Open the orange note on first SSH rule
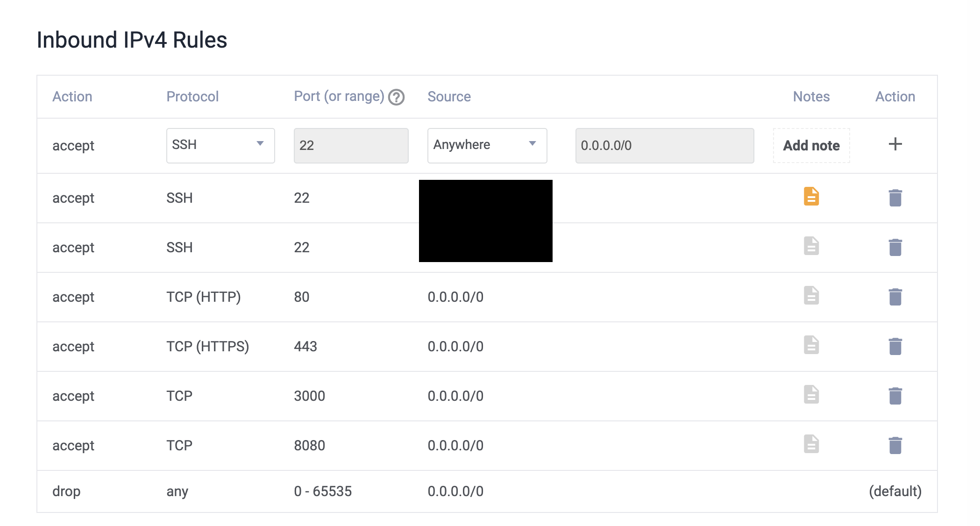This screenshot has width=980, height=526. click(x=811, y=197)
